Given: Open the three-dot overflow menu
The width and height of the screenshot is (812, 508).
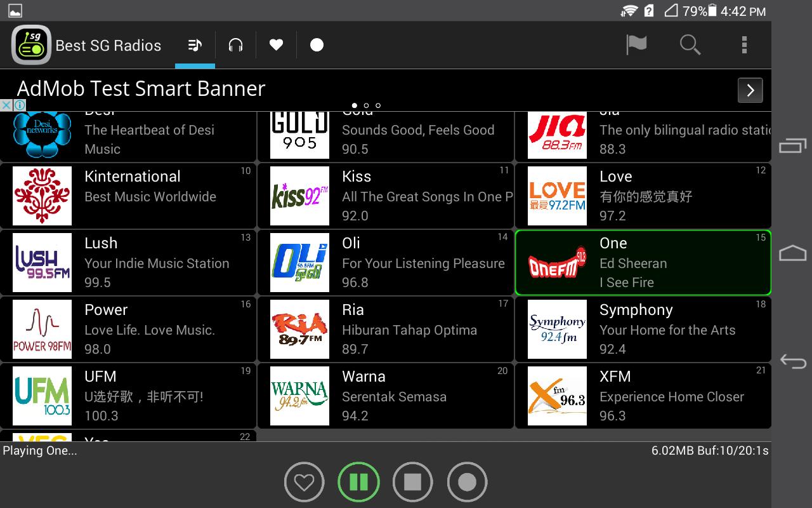Looking at the screenshot, I should (x=744, y=44).
